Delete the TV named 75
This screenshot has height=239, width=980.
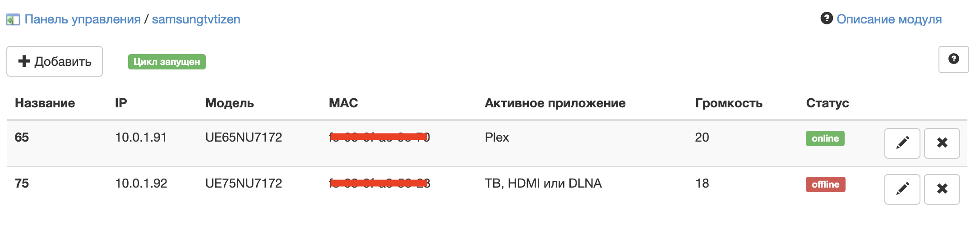pyautogui.click(x=942, y=189)
